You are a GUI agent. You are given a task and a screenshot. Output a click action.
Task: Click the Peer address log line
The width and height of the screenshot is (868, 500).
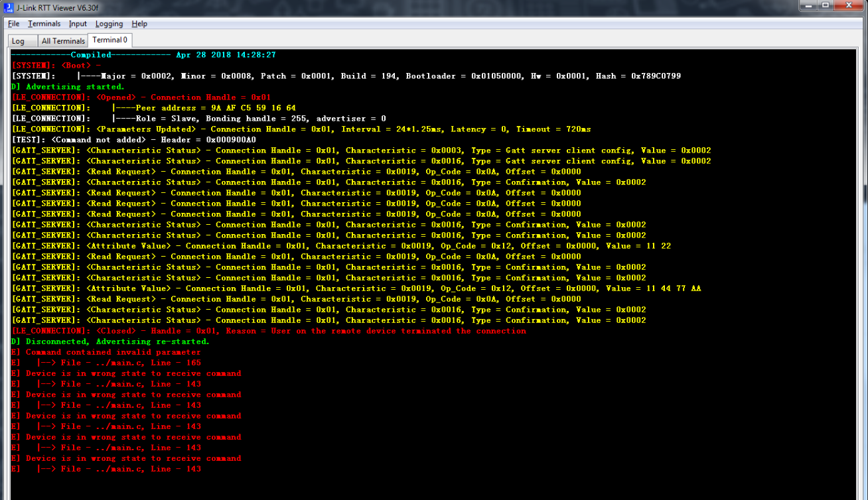tap(154, 108)
